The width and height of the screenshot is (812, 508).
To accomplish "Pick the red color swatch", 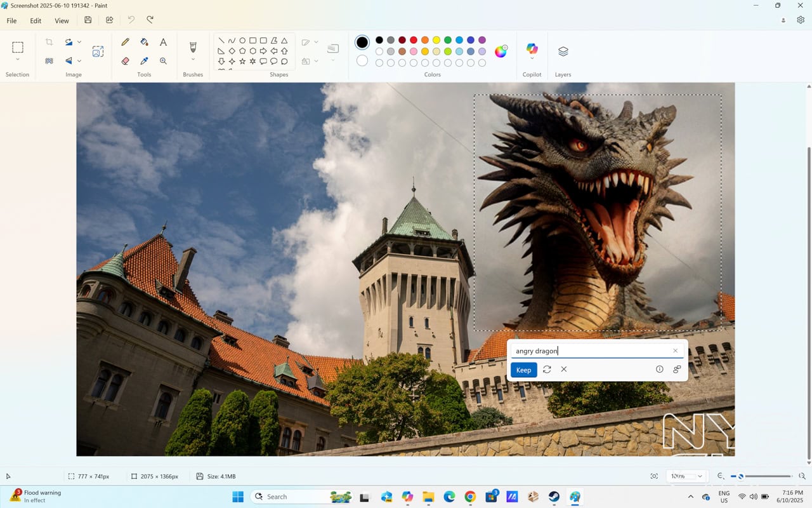I will (414, 40).
